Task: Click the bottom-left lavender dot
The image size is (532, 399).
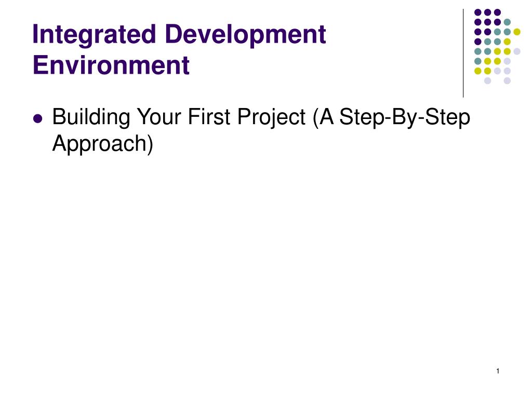Action: 487,81
